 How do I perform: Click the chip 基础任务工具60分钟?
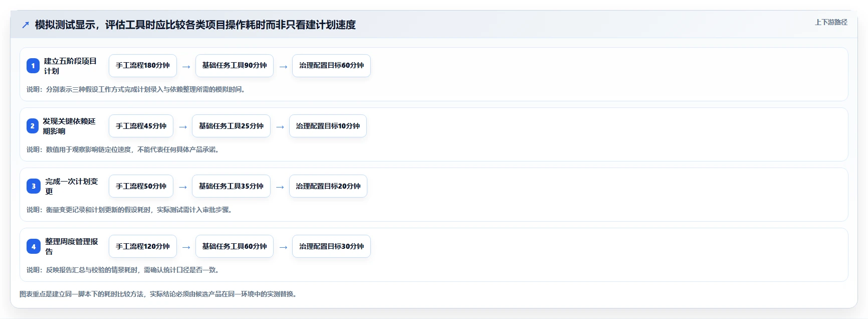(x=235, y=246)
